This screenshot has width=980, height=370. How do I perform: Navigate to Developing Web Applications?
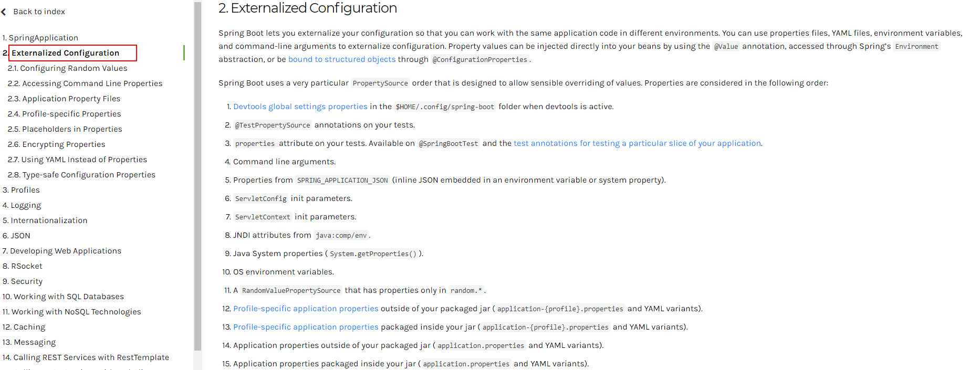(62, 251)
